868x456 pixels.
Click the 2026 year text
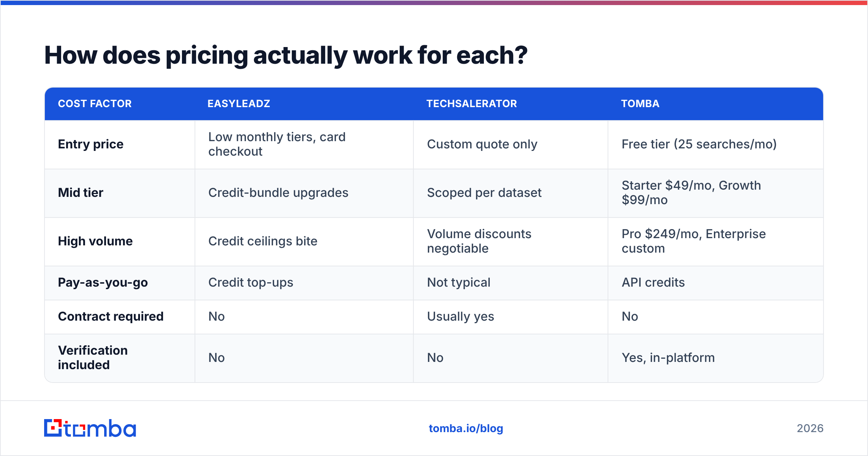point(810,428)
